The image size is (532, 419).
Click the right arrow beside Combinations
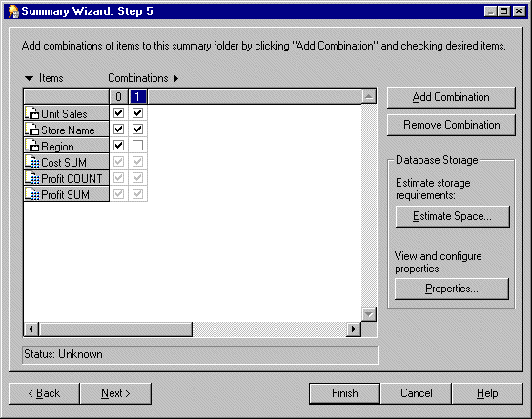(175, 79)
